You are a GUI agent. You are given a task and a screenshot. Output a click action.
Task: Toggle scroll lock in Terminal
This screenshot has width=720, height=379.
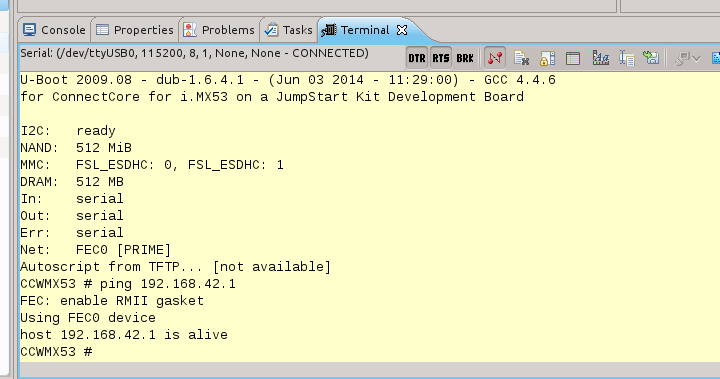pyautogui.click(x=547, y=58)
